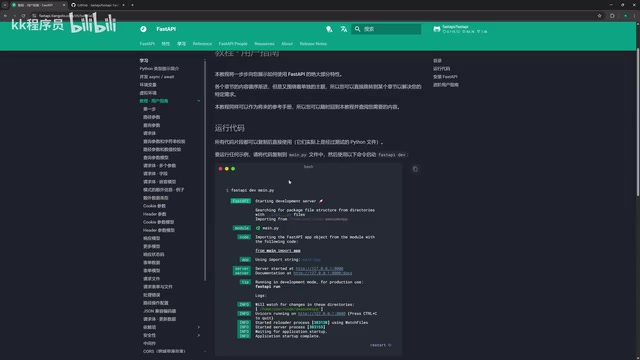640x360 pixels.
Task: Open the About tab
Action: [287, 44]
